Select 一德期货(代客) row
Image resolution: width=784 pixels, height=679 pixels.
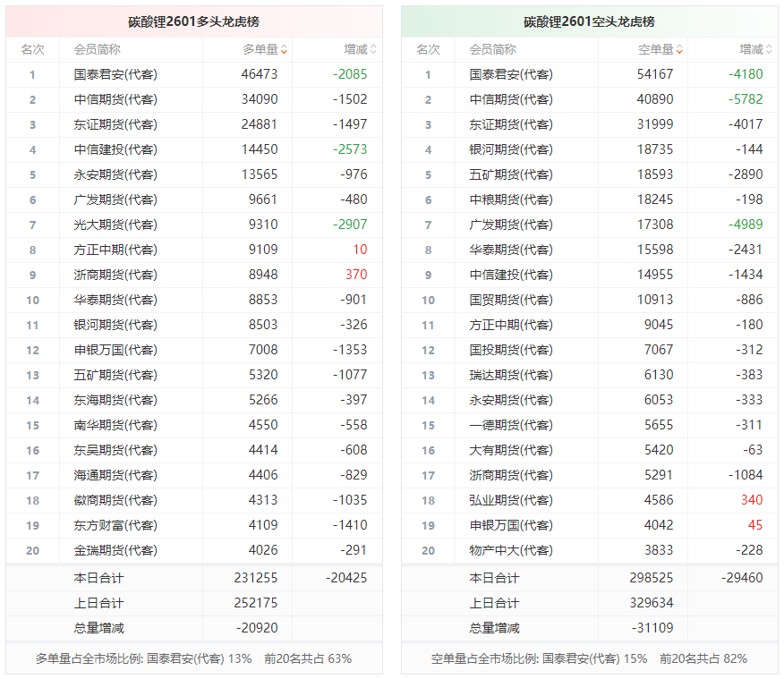pos(590,425)
